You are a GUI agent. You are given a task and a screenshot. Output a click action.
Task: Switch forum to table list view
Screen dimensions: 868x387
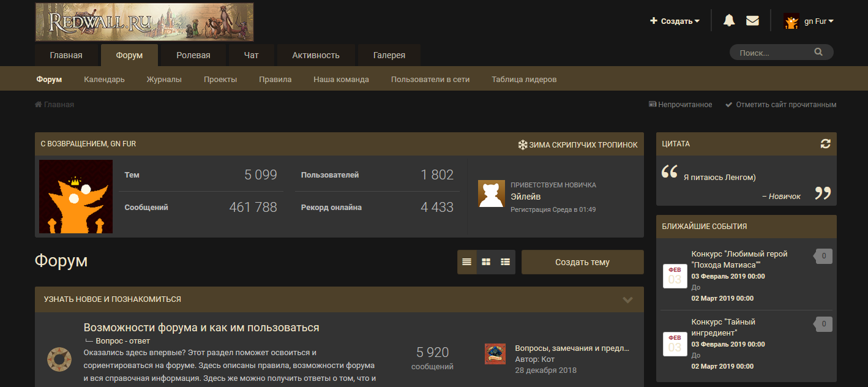(467, 262)
